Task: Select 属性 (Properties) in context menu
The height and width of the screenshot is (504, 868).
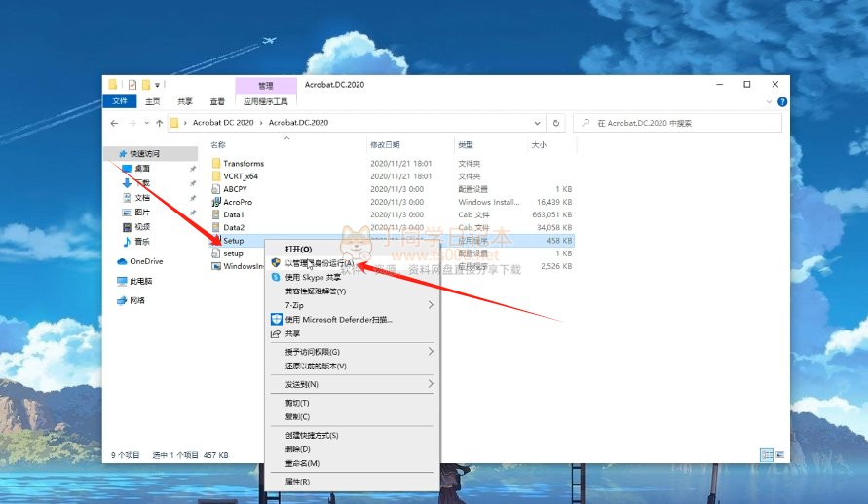Action: tap(297, 482)
